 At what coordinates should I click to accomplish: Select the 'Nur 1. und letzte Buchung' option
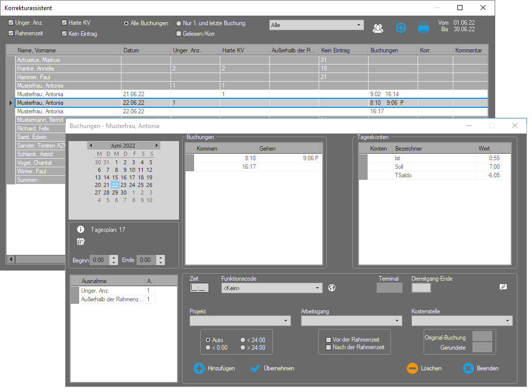(179, 23)
